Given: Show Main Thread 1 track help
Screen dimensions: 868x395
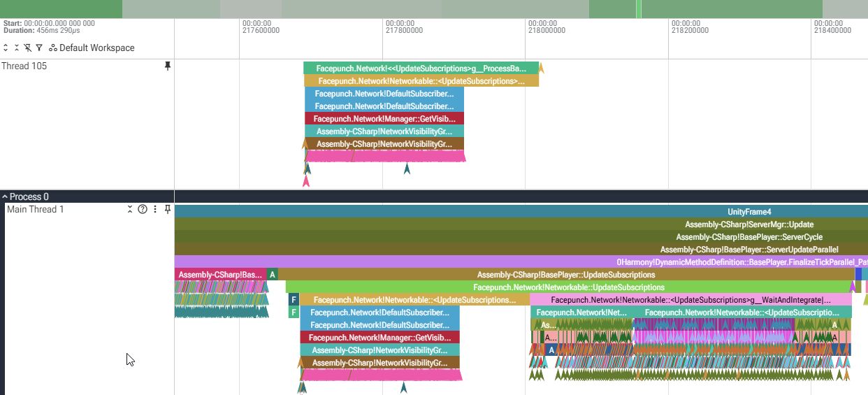Looking at the screenshot, I should (x=143, y=209).
